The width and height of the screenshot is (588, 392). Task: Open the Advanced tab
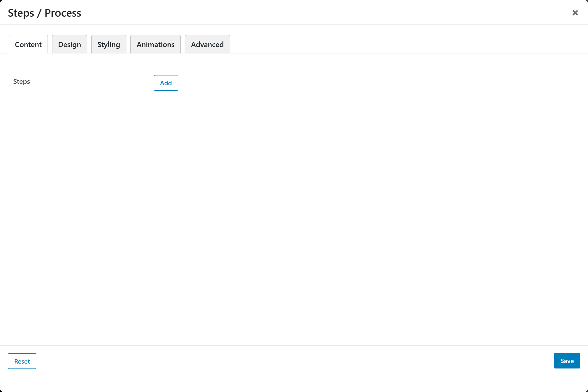point(207,44)
